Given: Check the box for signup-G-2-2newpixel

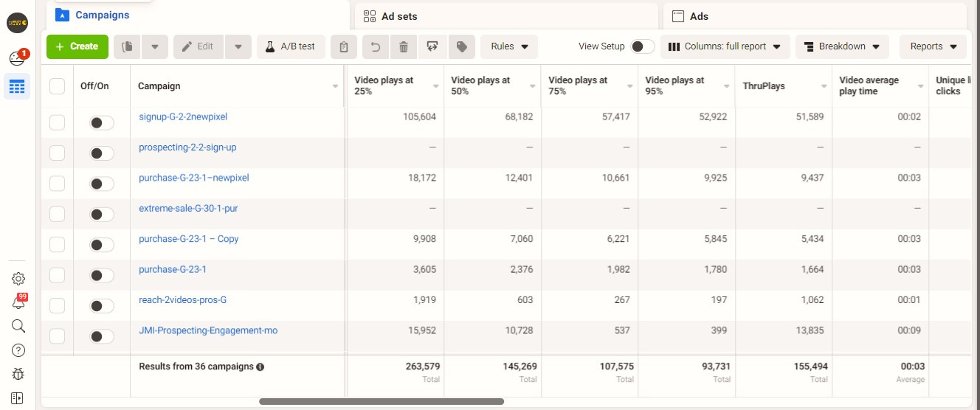Looking at the screenshot, I should pyautogui.click(x=57, y=122).
